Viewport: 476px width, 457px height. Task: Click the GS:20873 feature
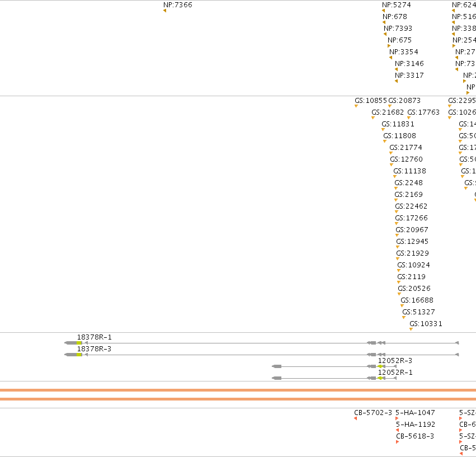pos(390,106)
